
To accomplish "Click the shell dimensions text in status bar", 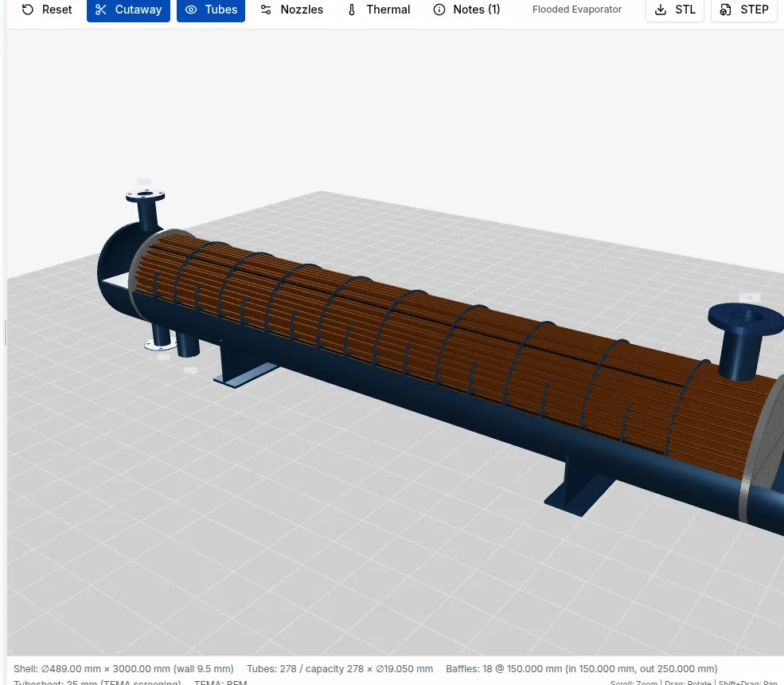I will (x=123, y=669).
